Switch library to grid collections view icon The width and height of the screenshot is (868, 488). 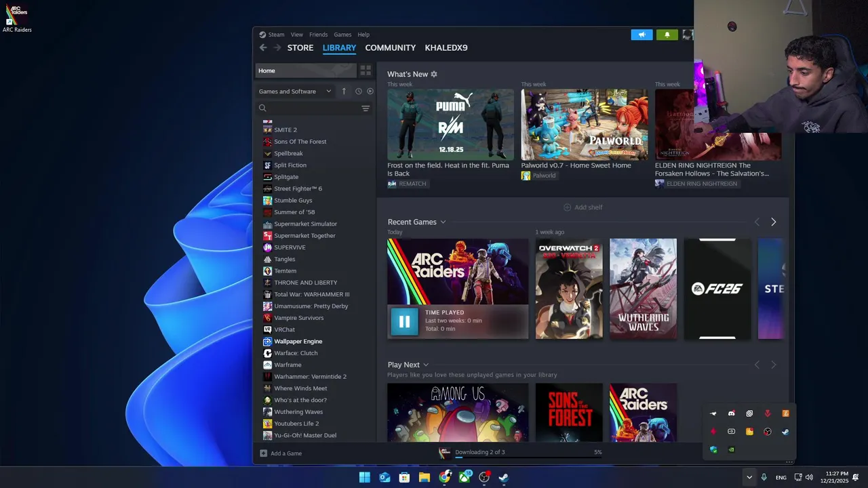tap(366, 70)
